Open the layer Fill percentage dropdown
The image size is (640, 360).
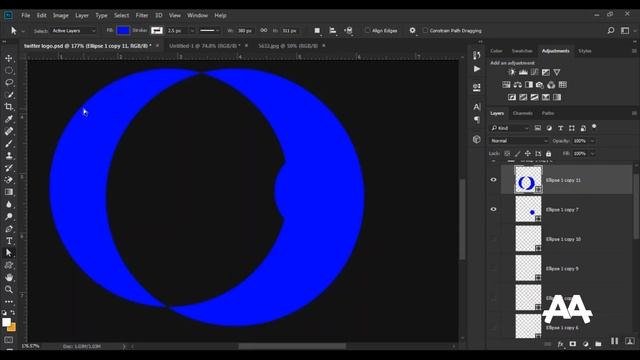click(x=592, y=153)
